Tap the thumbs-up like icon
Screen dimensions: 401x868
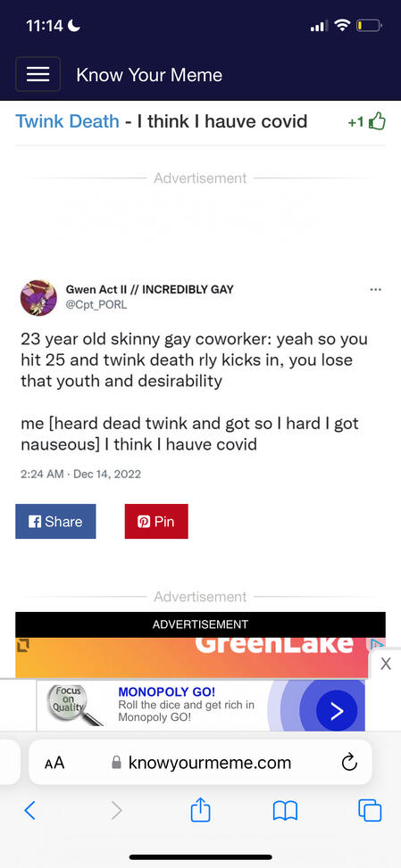click(x=377, y=120)
